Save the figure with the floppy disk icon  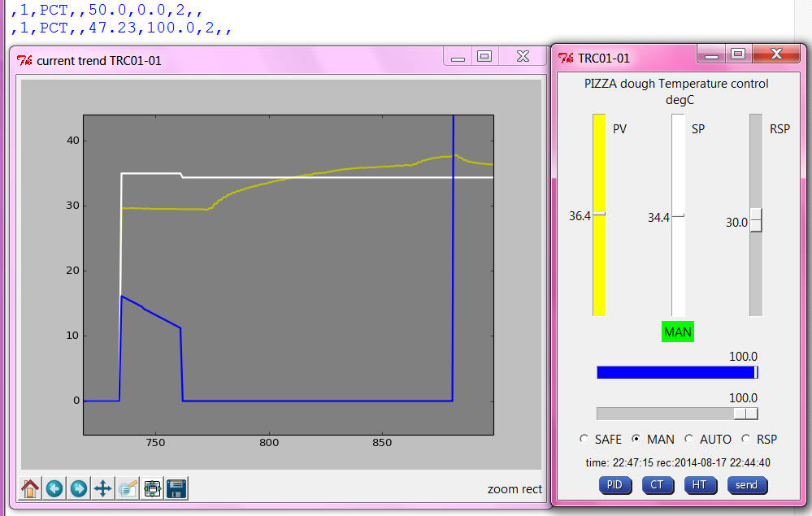point(176,488)
